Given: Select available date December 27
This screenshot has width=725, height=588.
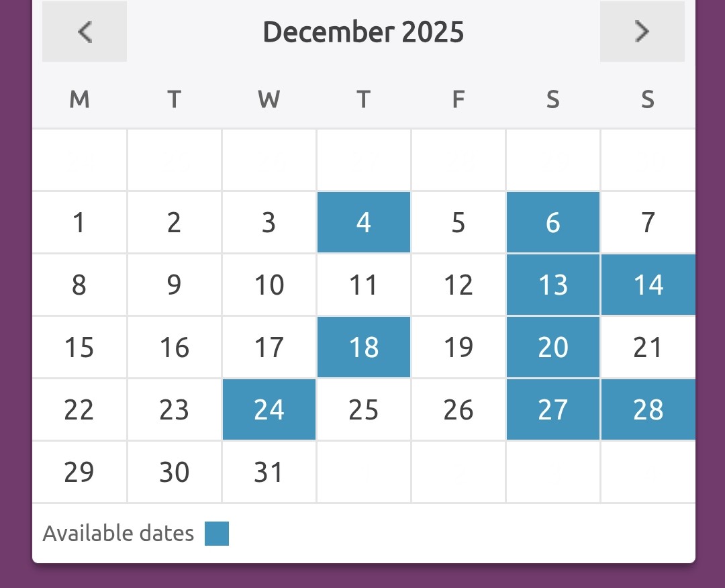Looking at the screenshot, I should [552, 409].
